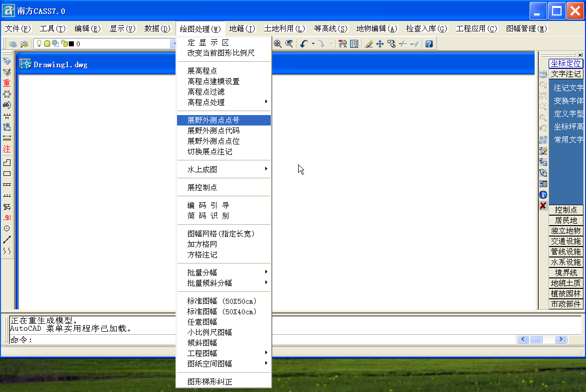Open the 等高线(S) menu

[330, 29]
